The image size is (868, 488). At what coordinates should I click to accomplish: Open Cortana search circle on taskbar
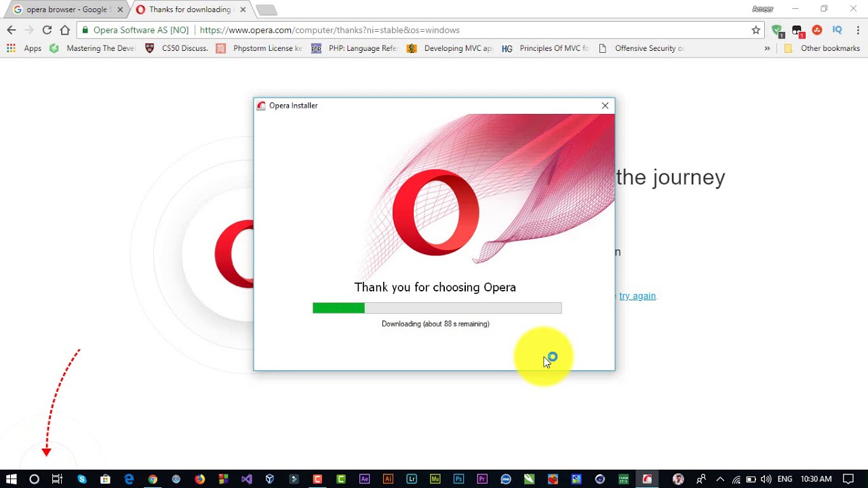coord(34,479)
